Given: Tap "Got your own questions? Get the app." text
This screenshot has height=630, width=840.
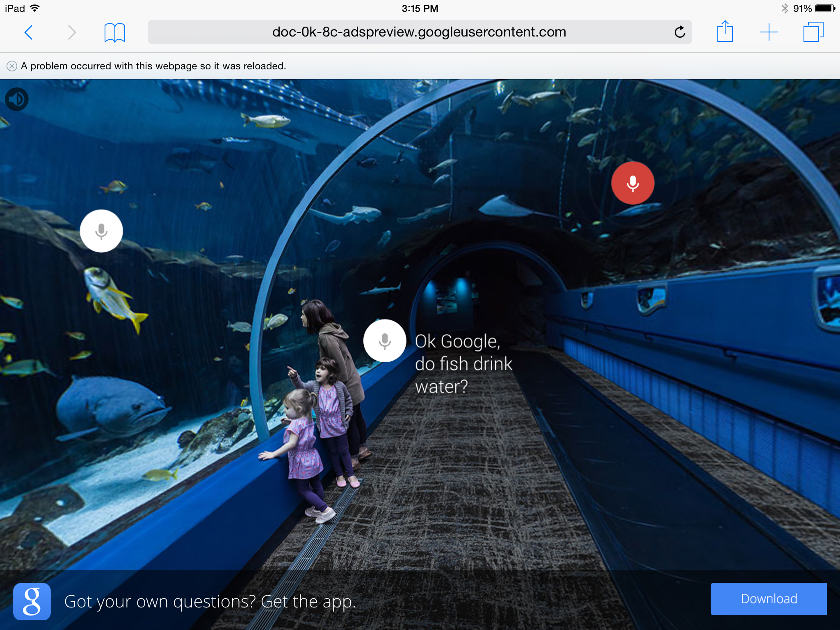Looking at the screenshot, I should 210,602.
